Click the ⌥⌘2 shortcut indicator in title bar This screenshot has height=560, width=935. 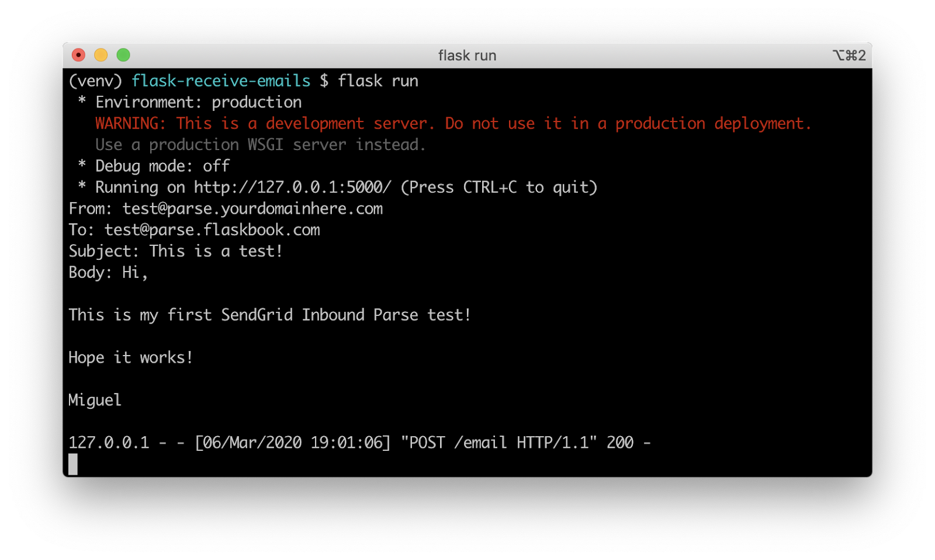(x=849, y=55)
